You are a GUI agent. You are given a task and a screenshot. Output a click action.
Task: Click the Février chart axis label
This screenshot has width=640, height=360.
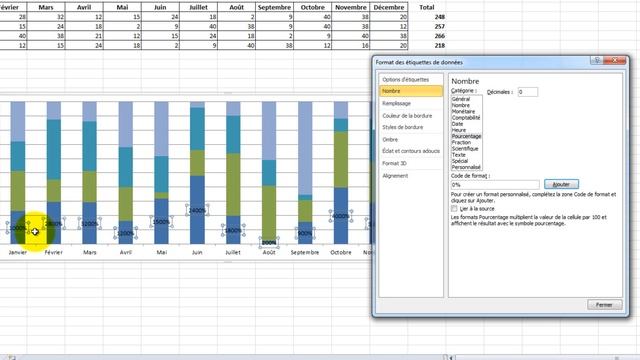click(x=53, y=252)
